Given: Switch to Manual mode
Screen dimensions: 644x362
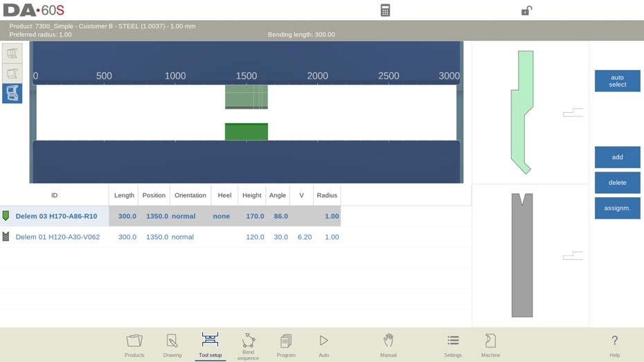Looking at the screenshot, I should point(388,345).
